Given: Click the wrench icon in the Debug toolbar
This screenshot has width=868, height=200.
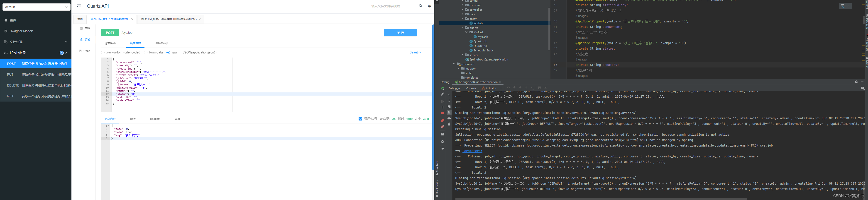Looking at the screenshot, I should tap(443, 94).
